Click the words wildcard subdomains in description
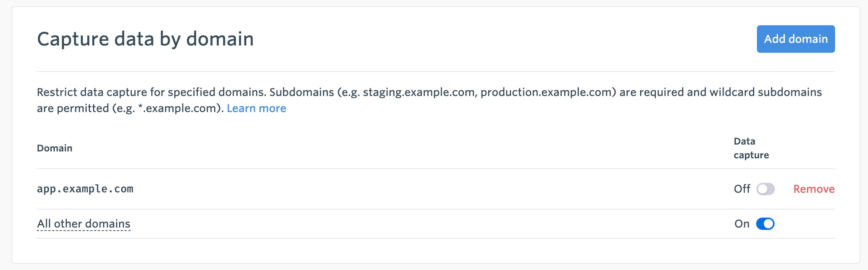Screen dimensions: 868x270 (765, 92)
